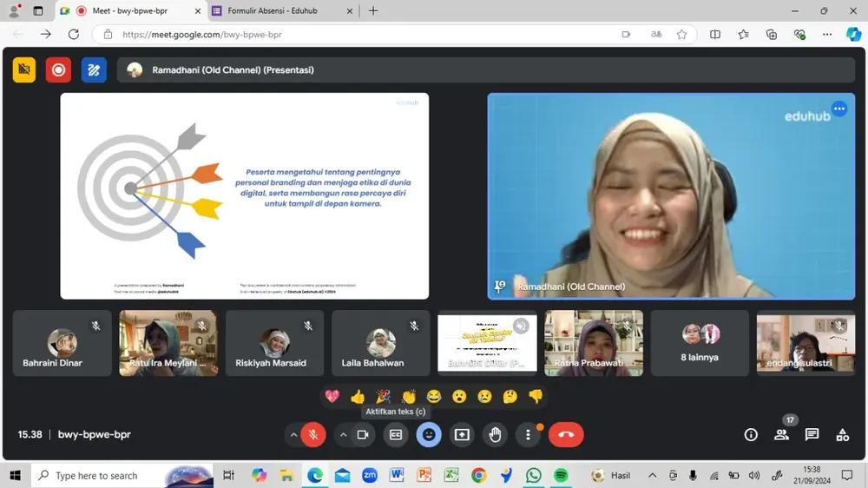Send the sad face reaction
This screenshot has width=868, height=488.
pyautogui.click(x=485, y=396)
